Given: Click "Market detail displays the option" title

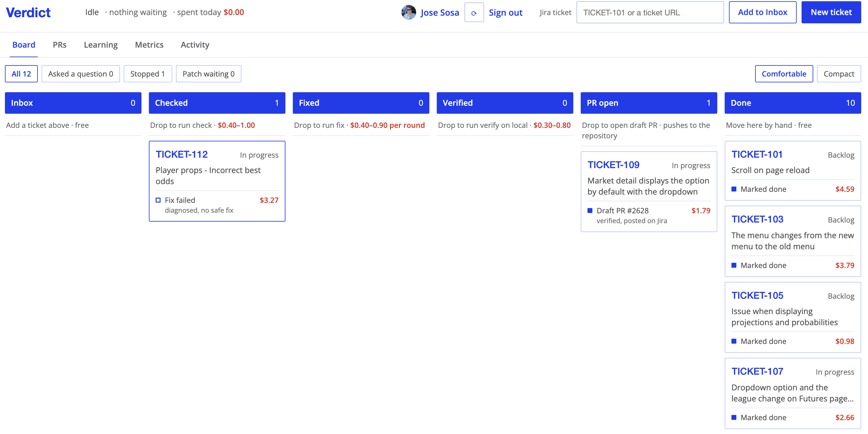Looking at the screenshot, I should coord(648,186).
